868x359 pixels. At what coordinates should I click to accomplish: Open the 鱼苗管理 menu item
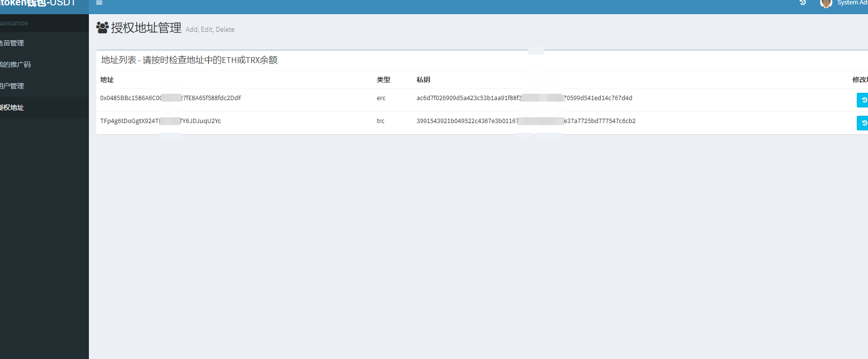click(x=44, y=43)
